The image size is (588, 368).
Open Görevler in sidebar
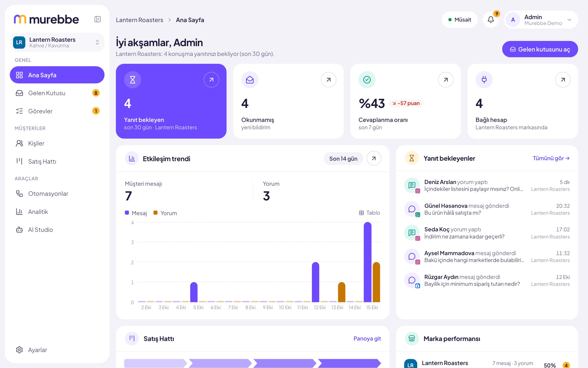57,111
